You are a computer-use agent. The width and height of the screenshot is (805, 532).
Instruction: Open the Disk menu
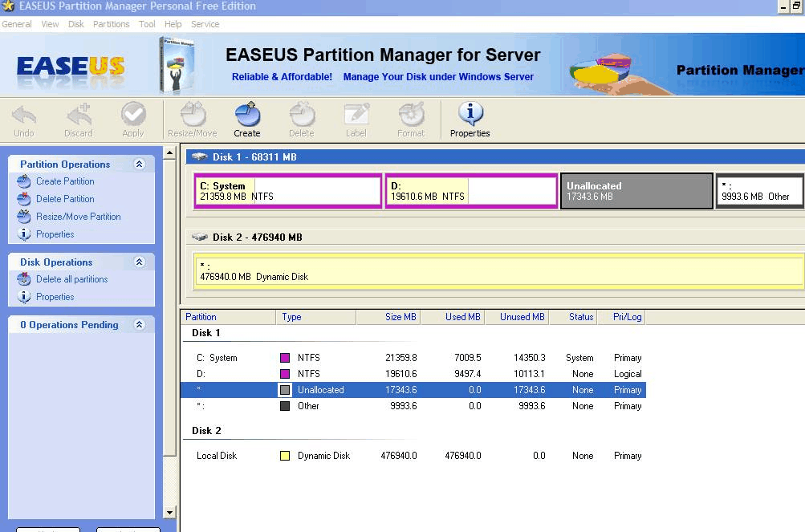pos(76,24)
